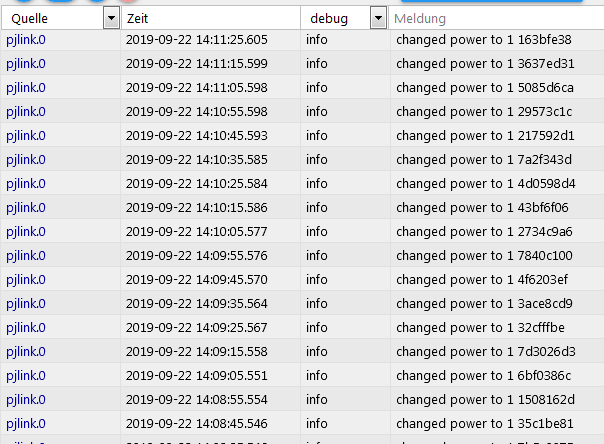Select message 'changed power to 1 5085d6ca'
This screenshot has height=444, width=604.
[485, 88]
